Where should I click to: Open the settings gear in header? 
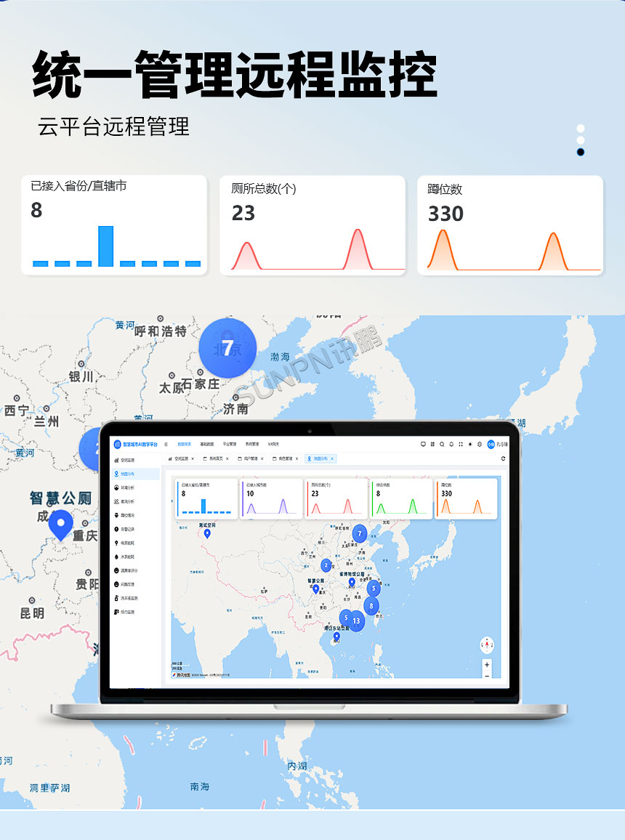click(x=479, y=444)
